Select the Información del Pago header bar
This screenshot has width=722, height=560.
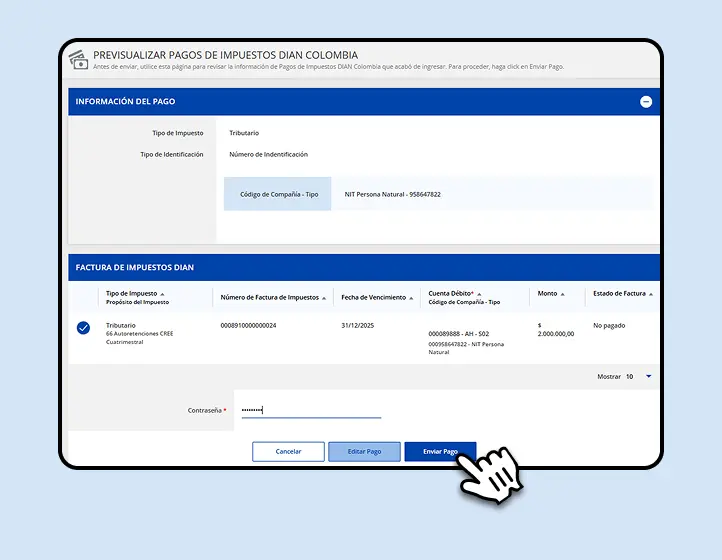click(364, 102)
